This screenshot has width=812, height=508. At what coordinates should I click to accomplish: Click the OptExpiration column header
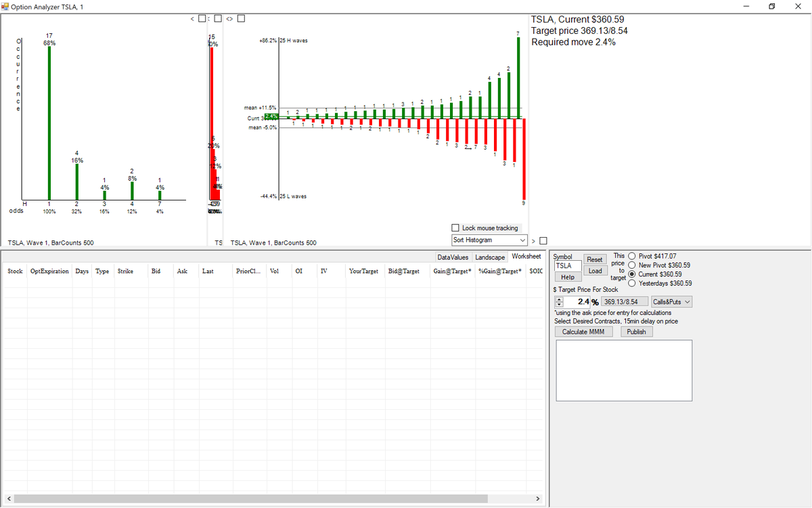click(x=50, y=271)
